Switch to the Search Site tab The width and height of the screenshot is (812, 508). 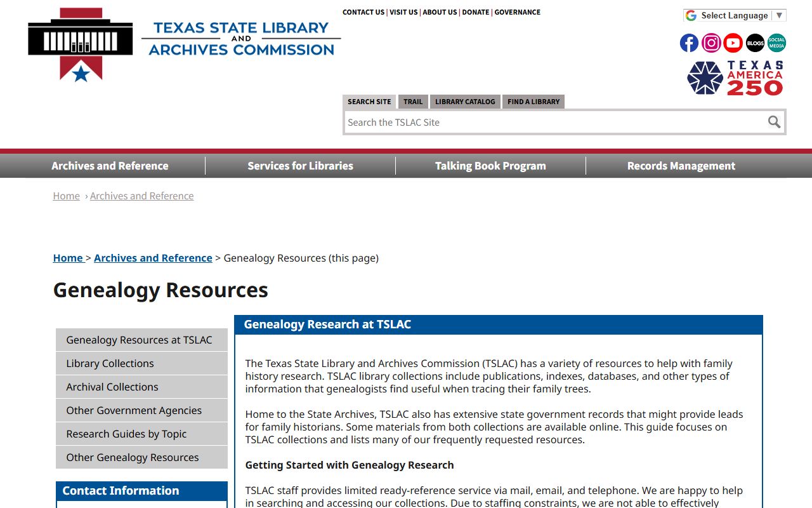coord(369,102)
